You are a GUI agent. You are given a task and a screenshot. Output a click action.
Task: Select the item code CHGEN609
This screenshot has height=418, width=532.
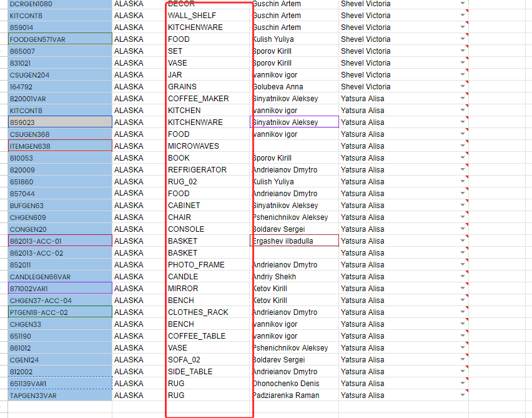coord(60,217)
